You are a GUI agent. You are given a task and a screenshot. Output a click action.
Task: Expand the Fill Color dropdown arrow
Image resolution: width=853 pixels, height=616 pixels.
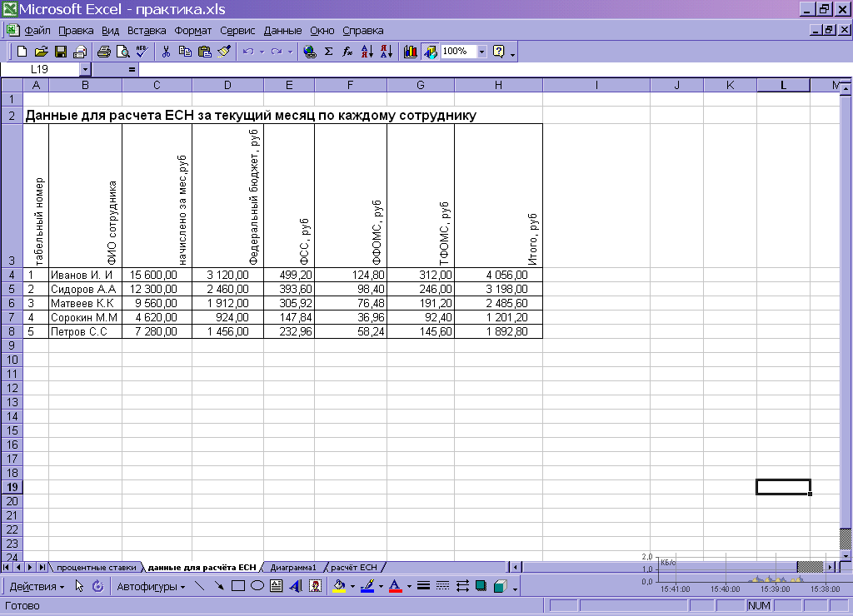(x=352, y=587)
